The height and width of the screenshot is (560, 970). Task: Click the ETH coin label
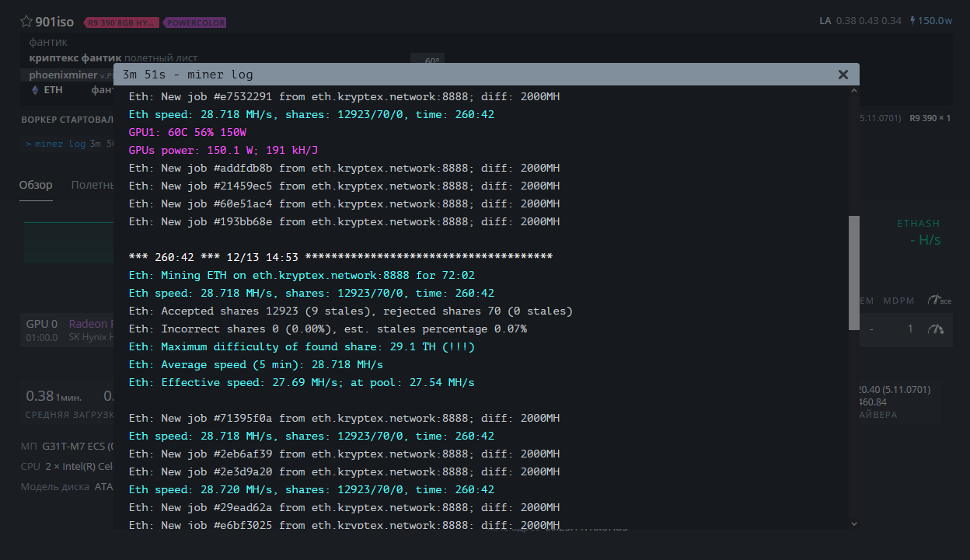coord(54,90)
